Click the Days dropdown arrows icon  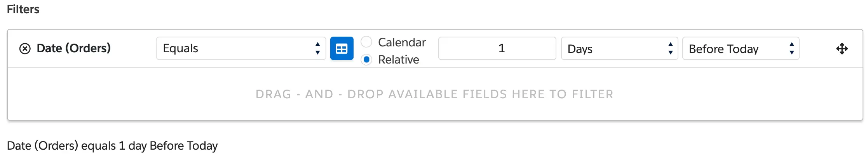670,48
